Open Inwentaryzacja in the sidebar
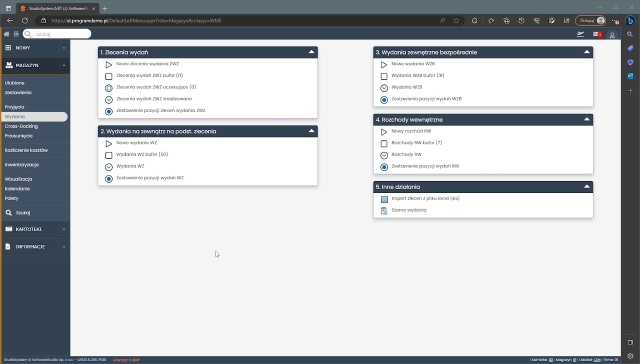Screen dimensions: 640x364 [x=21, y=164]
